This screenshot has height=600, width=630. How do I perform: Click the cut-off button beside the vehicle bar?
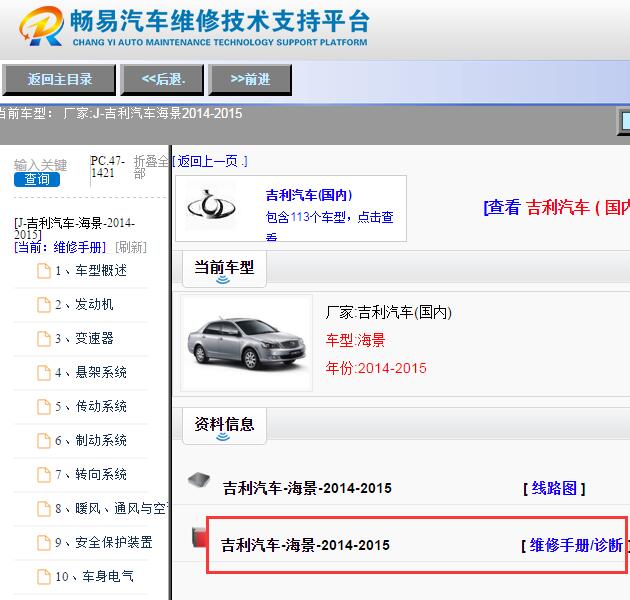click(624, 121)
